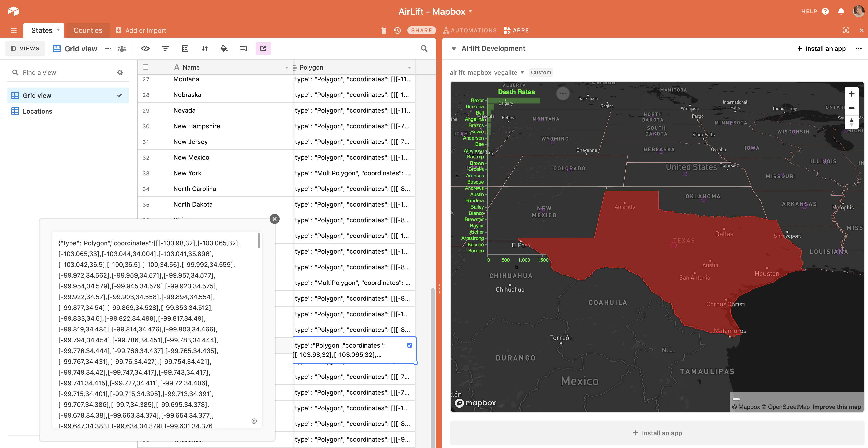Click the bottom Install an app button

click(657, 433)
